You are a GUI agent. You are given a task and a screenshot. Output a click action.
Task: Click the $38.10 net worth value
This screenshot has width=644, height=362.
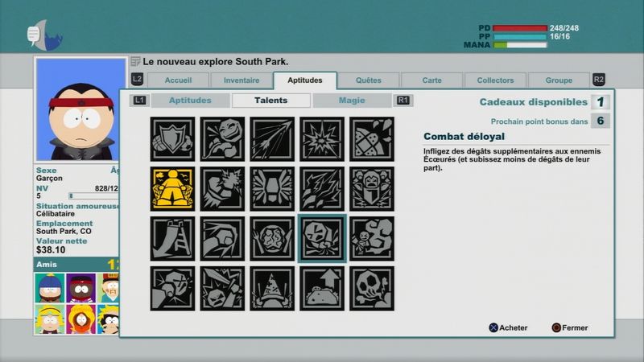51,250
